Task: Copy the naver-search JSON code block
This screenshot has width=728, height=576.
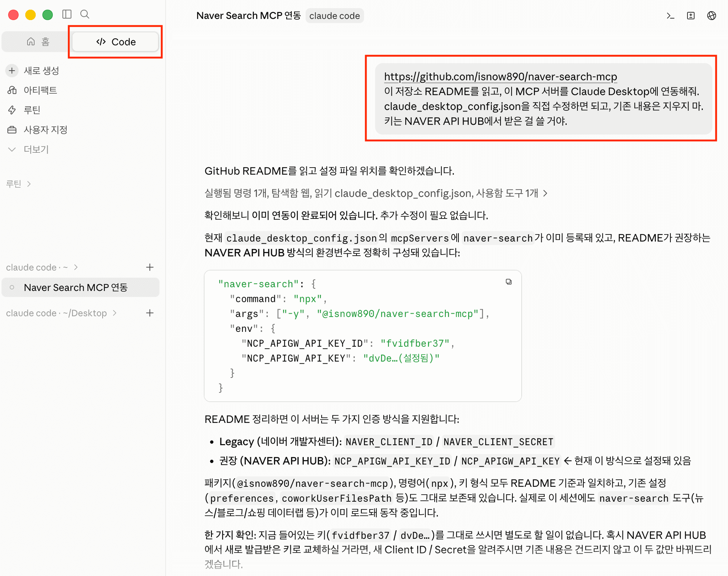Action: click(509, 282)
